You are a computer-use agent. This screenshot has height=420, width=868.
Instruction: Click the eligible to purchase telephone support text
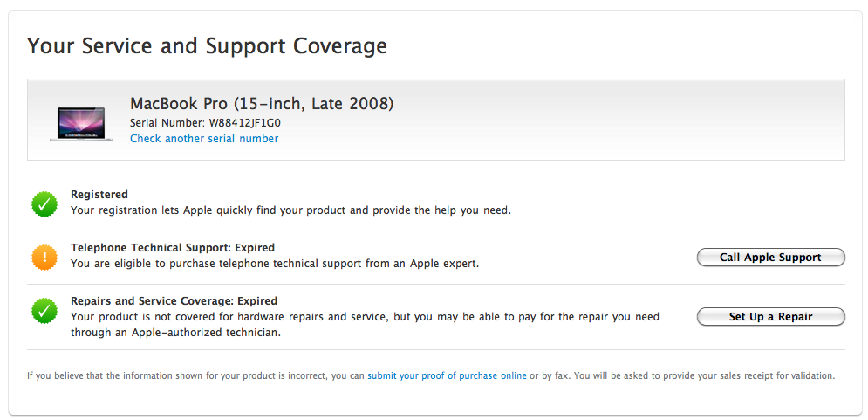click(275, 264)
